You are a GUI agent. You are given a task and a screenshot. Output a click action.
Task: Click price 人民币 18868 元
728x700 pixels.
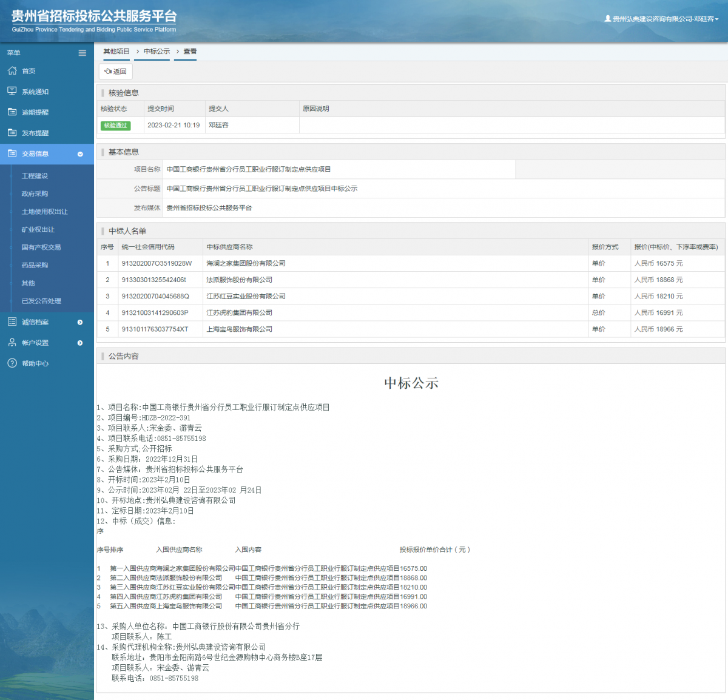pos(658,280)
